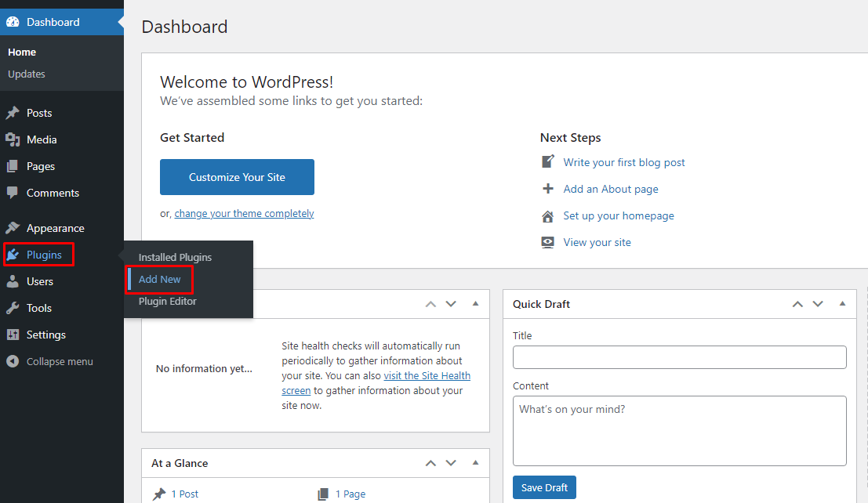The height and width of the screenshot is (503, 868).
Task: Click the Posts pushpin icon
Action: point(13,113)
